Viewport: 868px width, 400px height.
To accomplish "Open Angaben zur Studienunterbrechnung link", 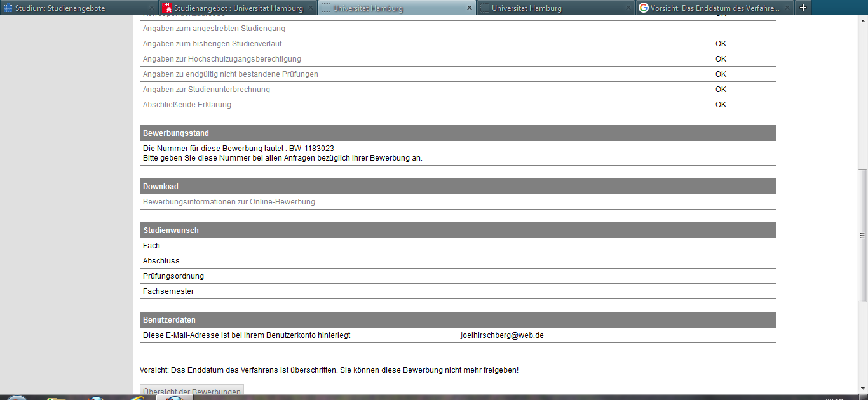I will 206,90.
